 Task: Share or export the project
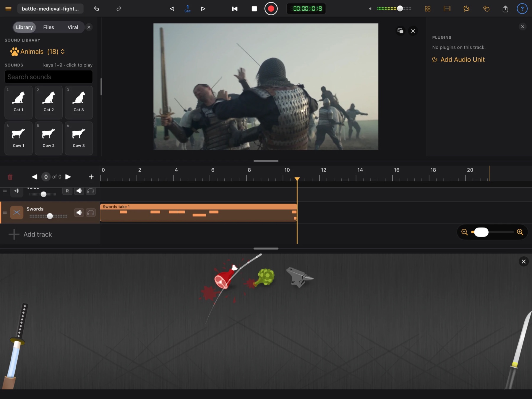click(505, 9)
